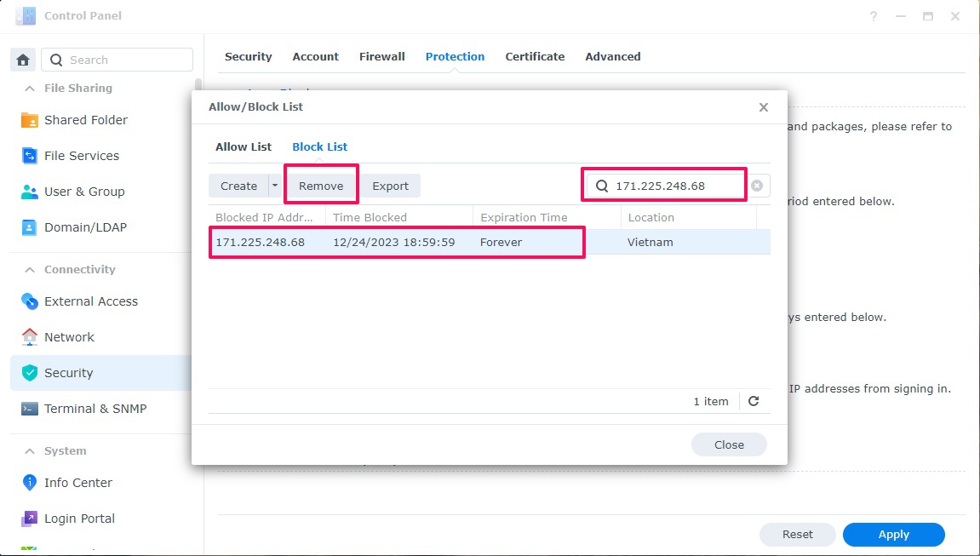Open the Create dropdown arrow
The height and width of the screenshot is (556, 980).
click(274, 186)
